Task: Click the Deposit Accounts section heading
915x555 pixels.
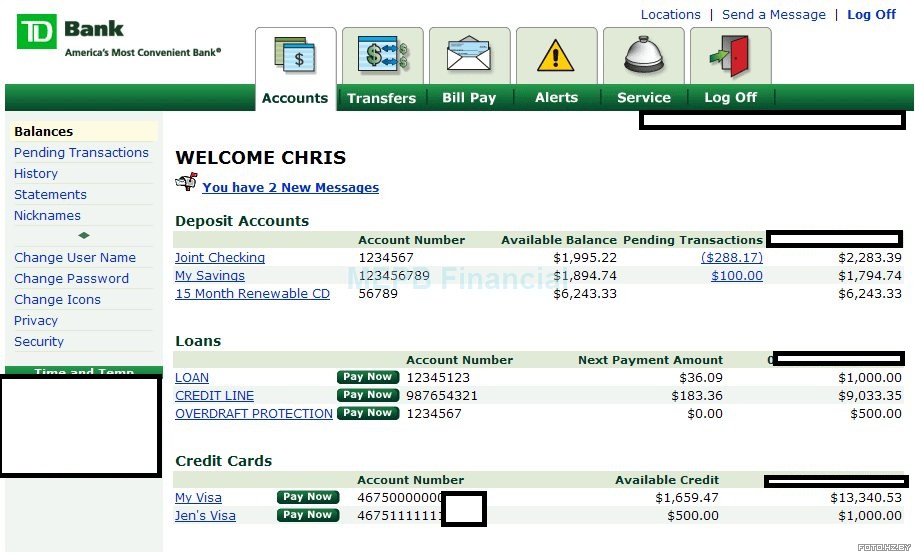Action: point(242,221)
